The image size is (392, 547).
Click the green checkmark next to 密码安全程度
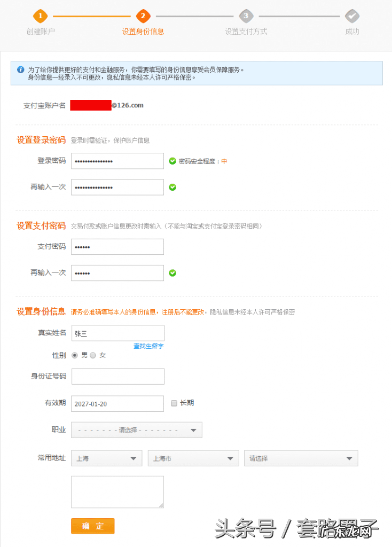click(173, 161)
